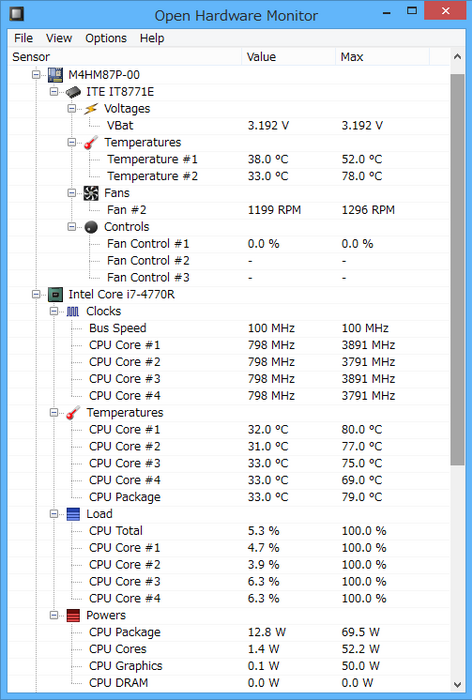This screenshot has height=700, width=472.
Task: Collapse the Powers group
Action: point(54,615)
